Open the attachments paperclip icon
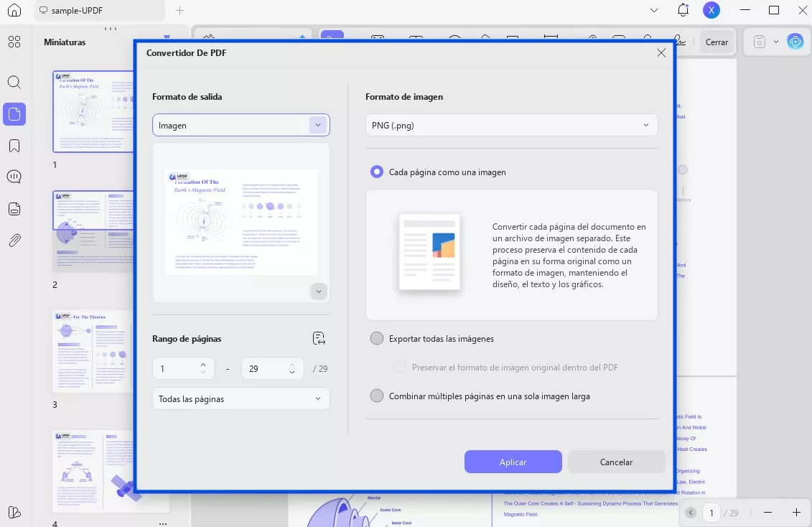This screenshot has height=527, width=812. pos(14,241)
